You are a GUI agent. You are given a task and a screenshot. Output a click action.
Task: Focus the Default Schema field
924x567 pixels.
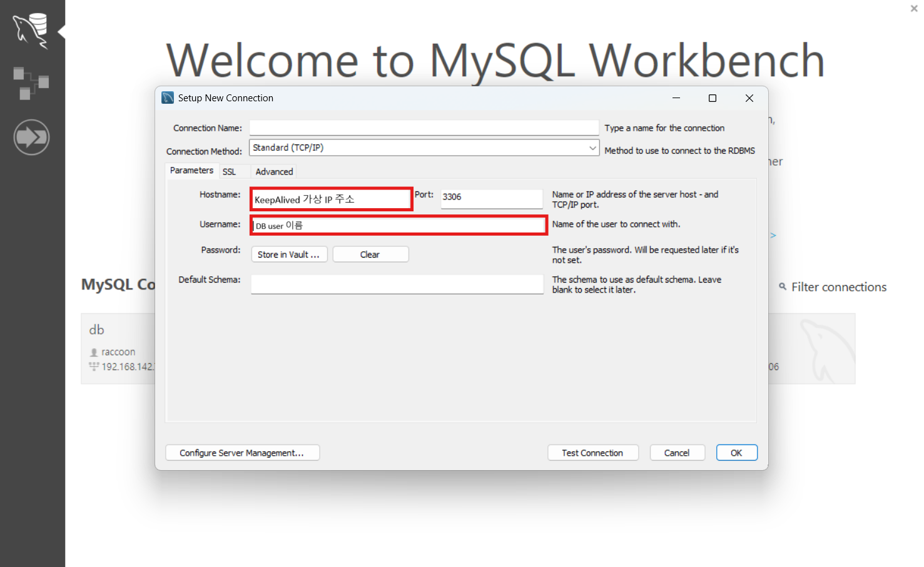pyautogui.click(x=397, y=284)
